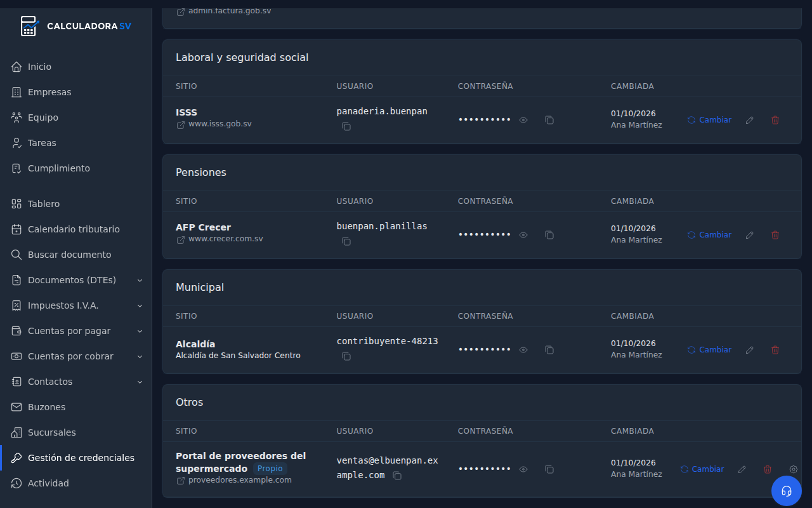Click Cambiar for AFP Crecer

(709, 235)
